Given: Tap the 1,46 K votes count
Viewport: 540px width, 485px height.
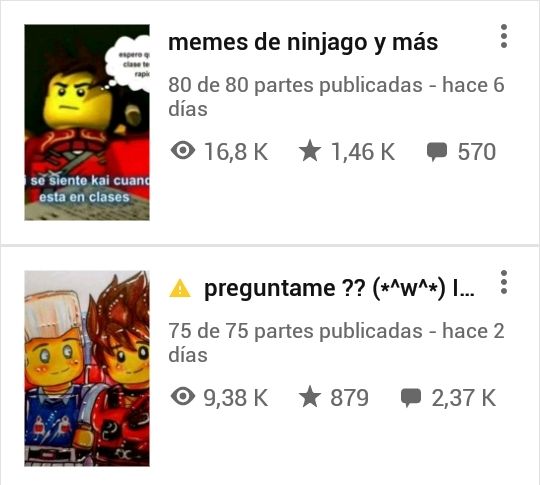Looking at the screenshot, I should point(363,152).
